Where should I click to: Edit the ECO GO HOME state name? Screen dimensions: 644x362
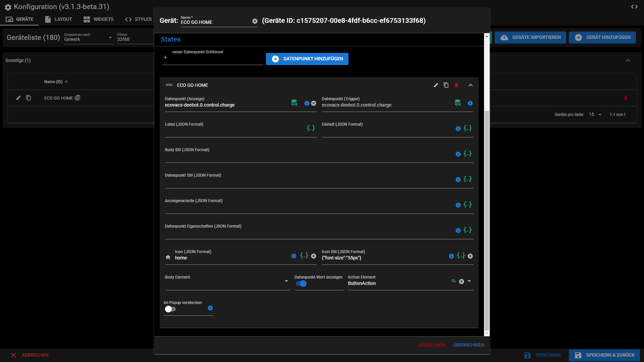[436, 85]
